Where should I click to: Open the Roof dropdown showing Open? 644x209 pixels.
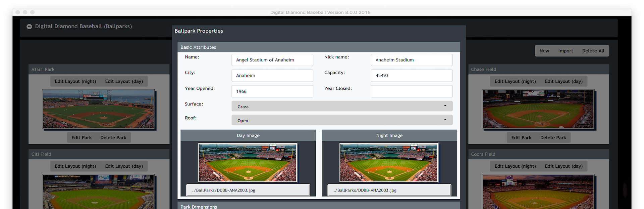click(x=341, y=120)
